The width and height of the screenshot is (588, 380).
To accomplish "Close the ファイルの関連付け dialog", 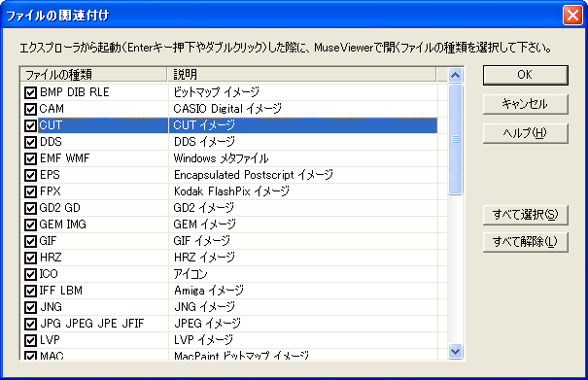I will tap(572, 16).
